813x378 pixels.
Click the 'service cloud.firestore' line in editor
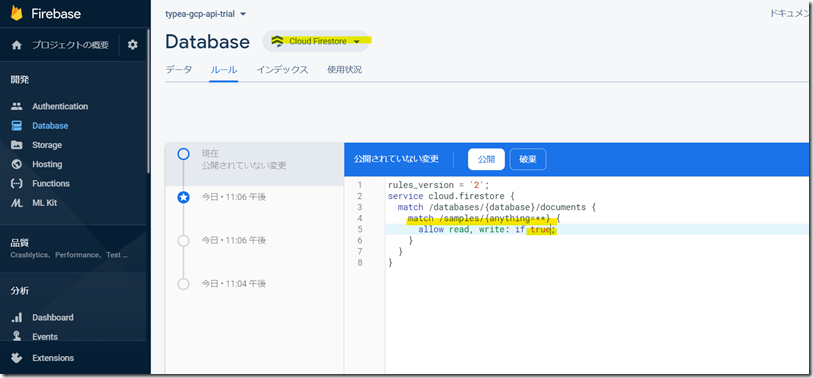451,196
